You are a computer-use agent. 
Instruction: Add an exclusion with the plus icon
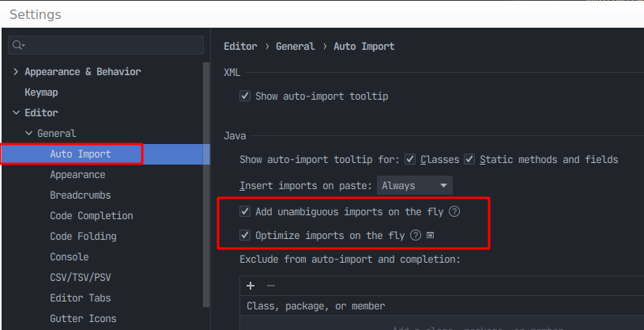click(x=250, y=286)
